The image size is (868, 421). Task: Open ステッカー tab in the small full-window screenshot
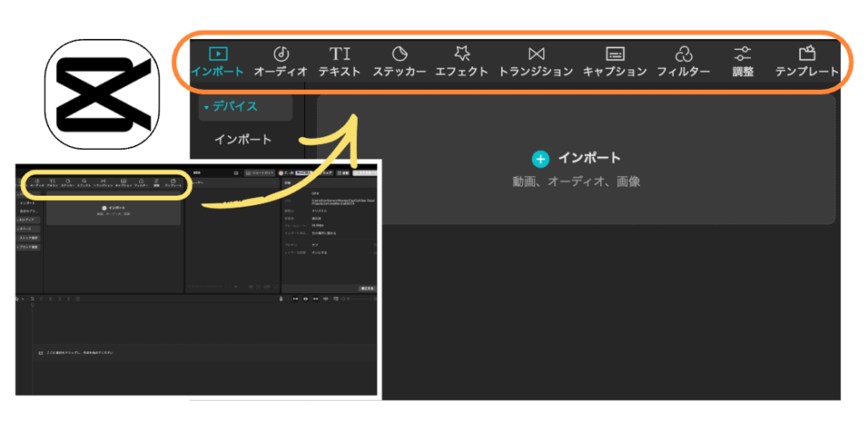[68, 183]
